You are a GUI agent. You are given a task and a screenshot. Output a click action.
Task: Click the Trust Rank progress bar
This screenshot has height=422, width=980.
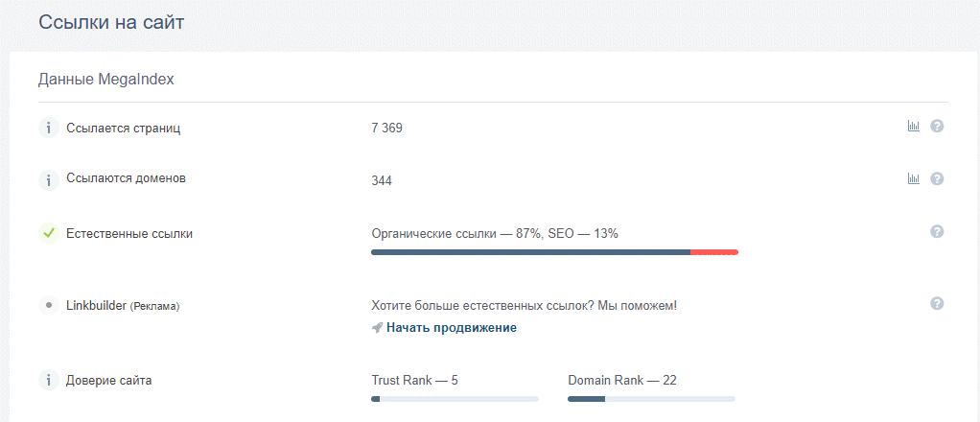pyautogui.click(x=455, y=399)
